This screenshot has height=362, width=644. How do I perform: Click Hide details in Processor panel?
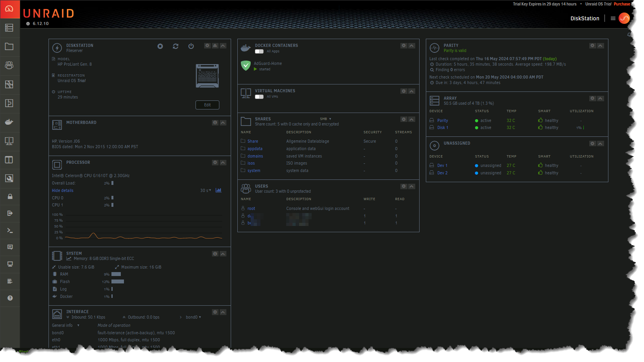click(x=63, y=190)
